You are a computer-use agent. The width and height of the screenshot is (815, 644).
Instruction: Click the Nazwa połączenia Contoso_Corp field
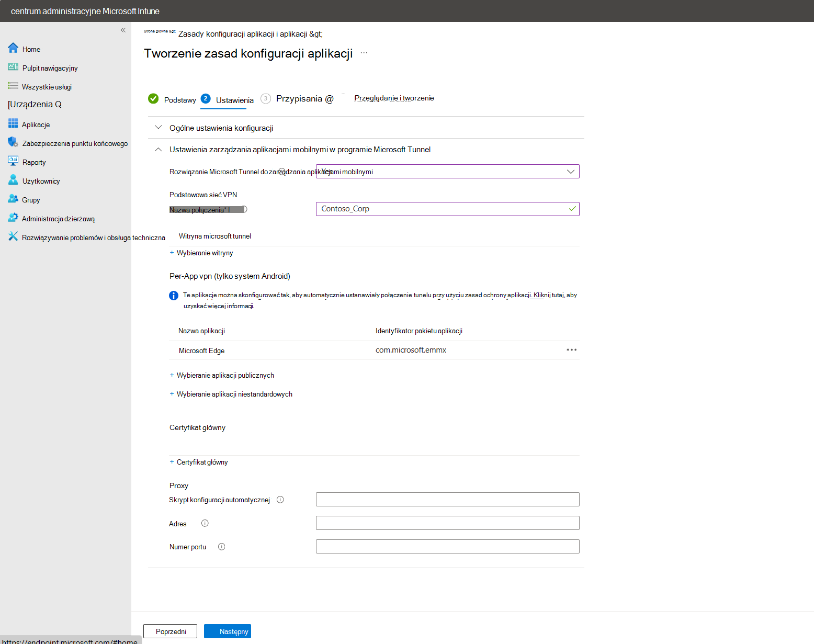pos(447,209)
